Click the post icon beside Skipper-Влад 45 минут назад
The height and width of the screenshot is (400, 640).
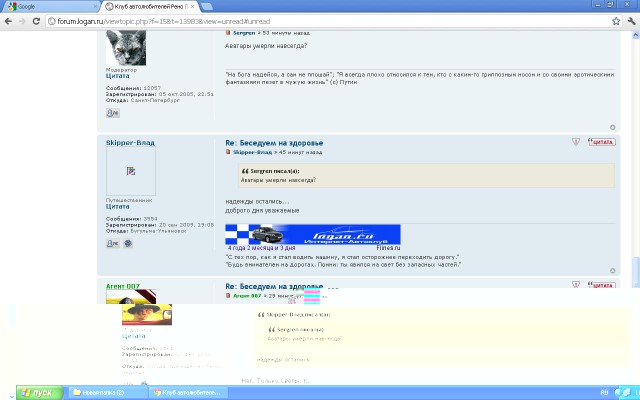pyautogui.click(x=228, y=152)
